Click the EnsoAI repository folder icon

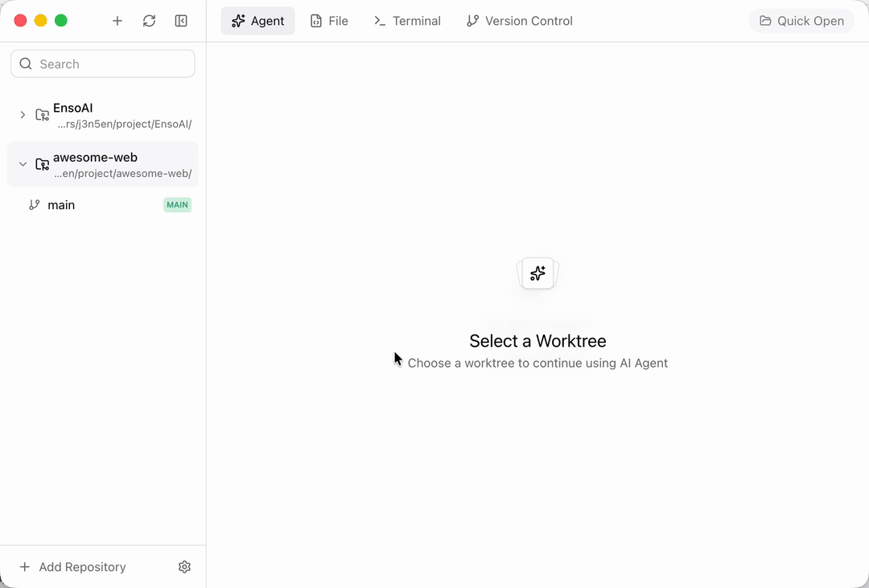[x=42, y=114]
